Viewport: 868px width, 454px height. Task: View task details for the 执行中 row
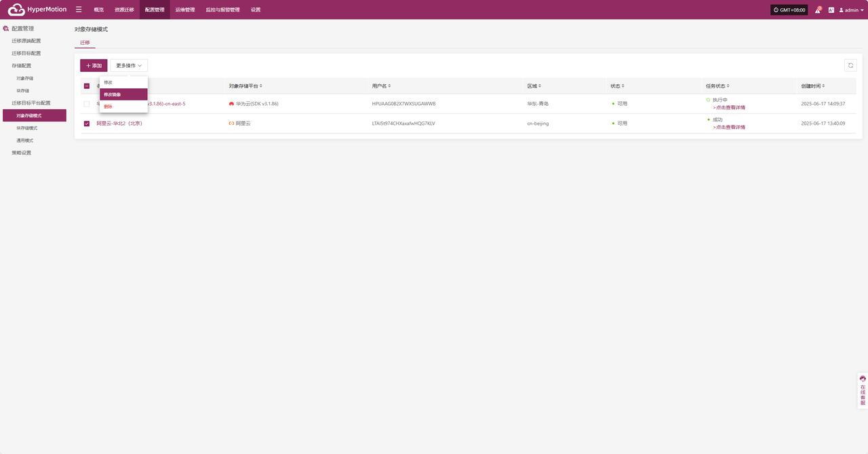[729, 108]
